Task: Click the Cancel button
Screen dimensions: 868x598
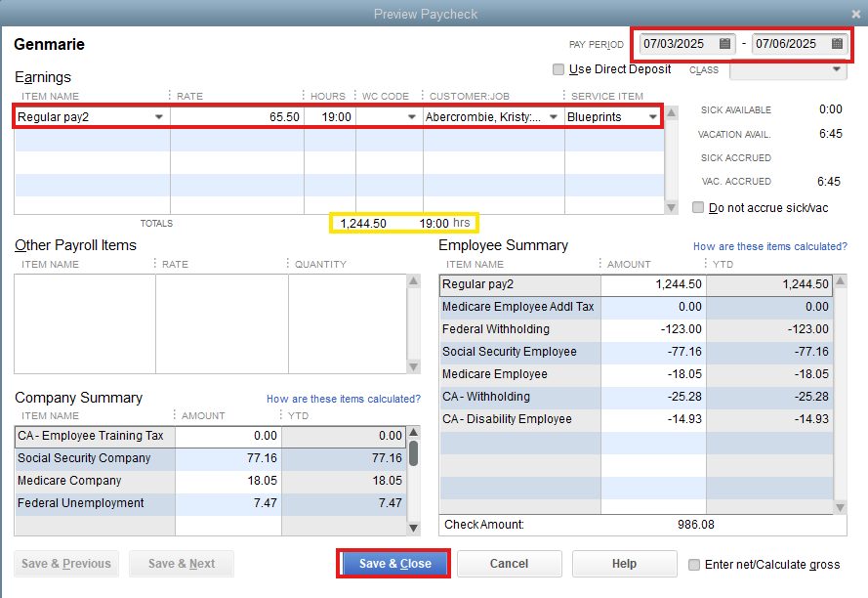Action: [x=510, y=564]
